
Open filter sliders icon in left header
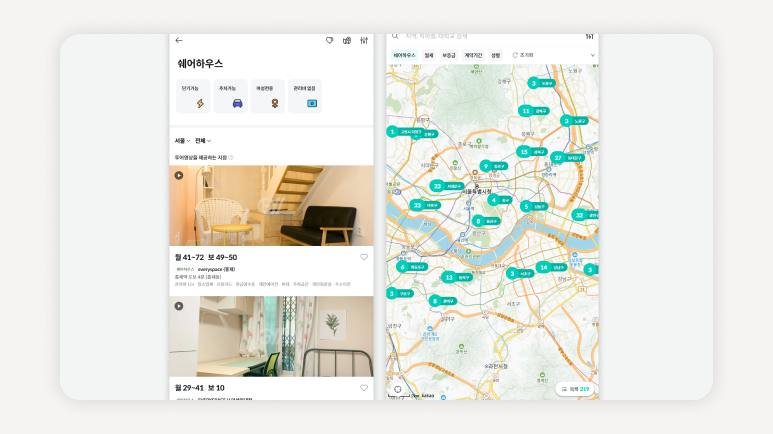[364, 40]
